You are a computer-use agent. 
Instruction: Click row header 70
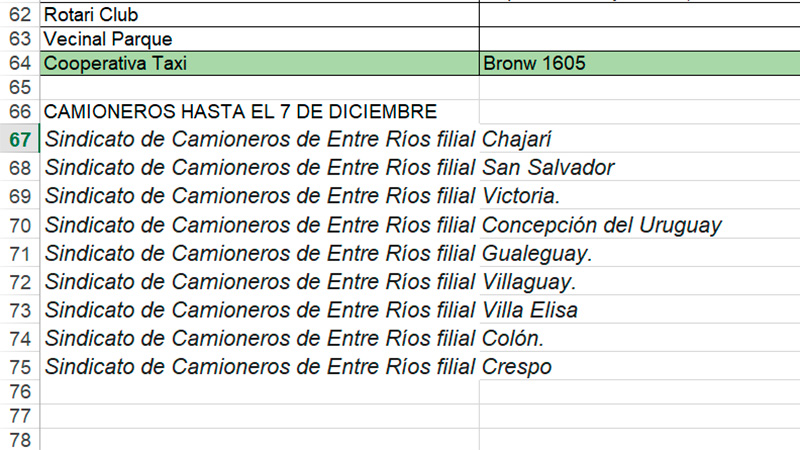[x=19, y=225]
